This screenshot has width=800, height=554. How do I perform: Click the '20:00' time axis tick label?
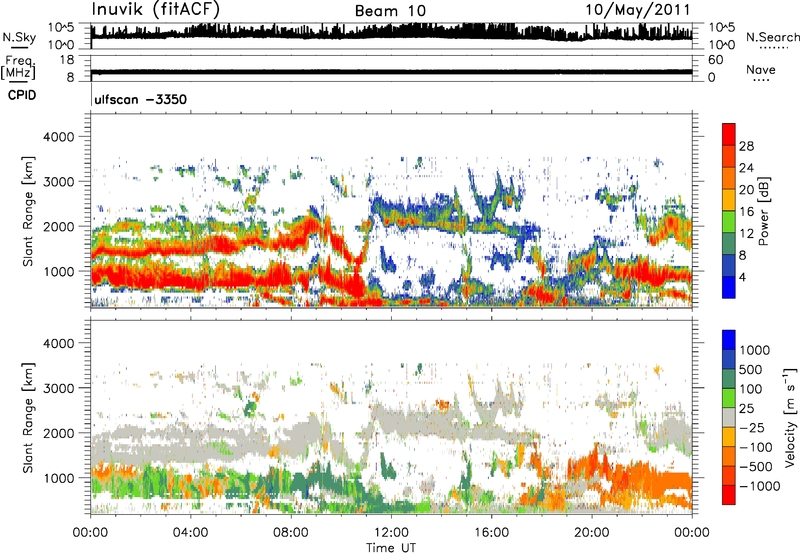click(591, 533)
